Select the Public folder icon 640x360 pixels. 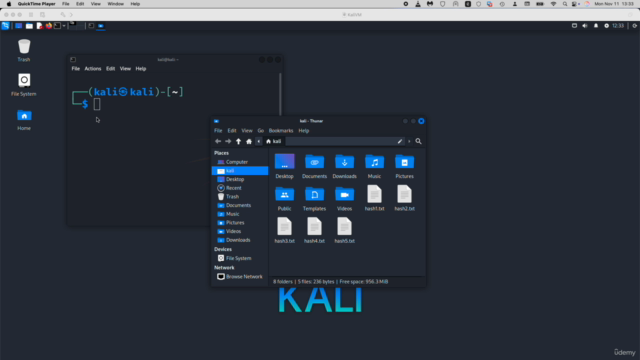(x=284, y=194)
